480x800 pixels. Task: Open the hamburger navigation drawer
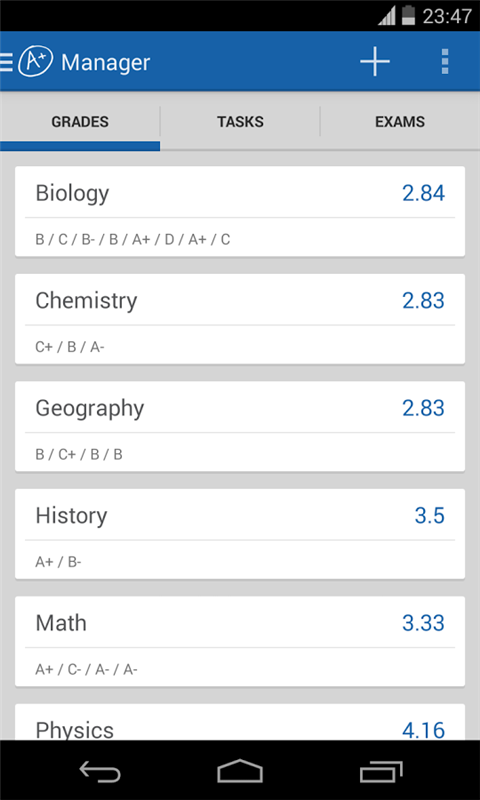click(x=6, y=62)
